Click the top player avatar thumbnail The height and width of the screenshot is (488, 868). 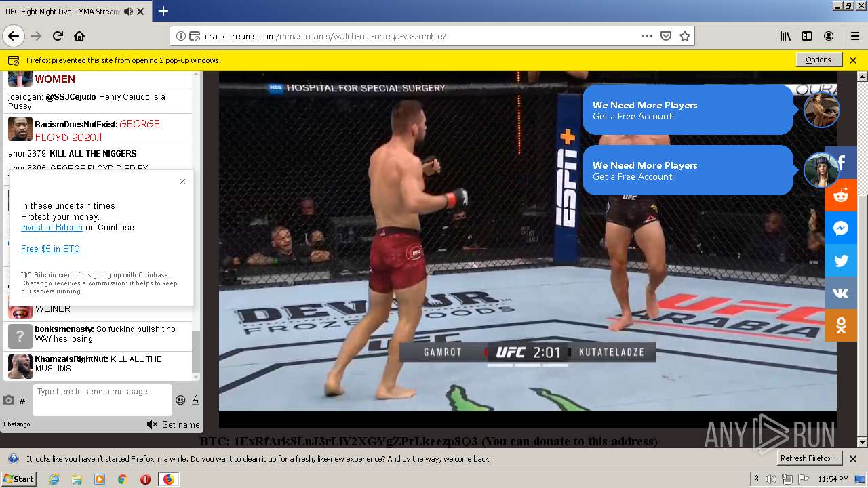(821, 110)
